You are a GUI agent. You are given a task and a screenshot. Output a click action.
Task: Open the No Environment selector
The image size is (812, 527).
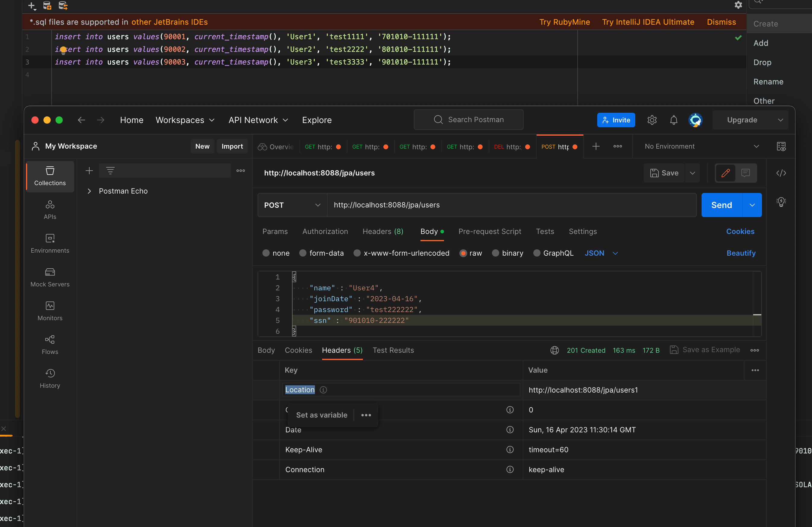point(702,146)
